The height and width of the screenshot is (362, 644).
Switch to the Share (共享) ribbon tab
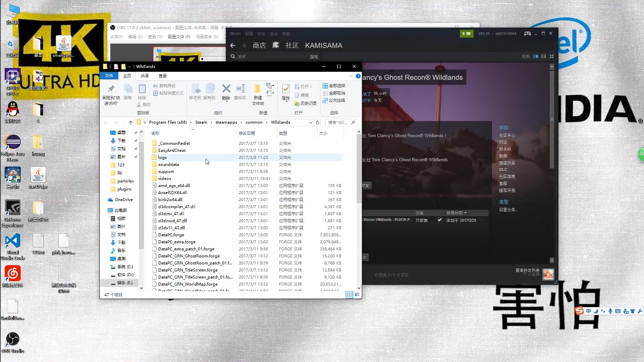[145, 76]
